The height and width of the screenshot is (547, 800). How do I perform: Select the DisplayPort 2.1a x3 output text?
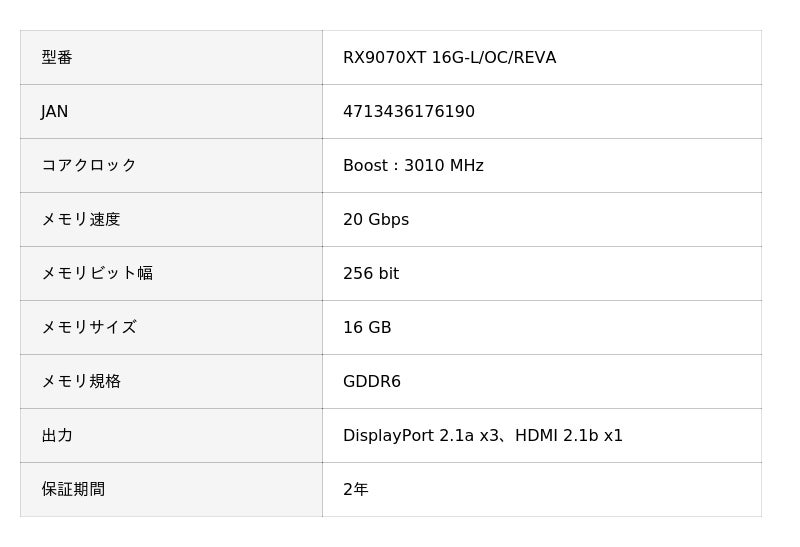(420, 436)
